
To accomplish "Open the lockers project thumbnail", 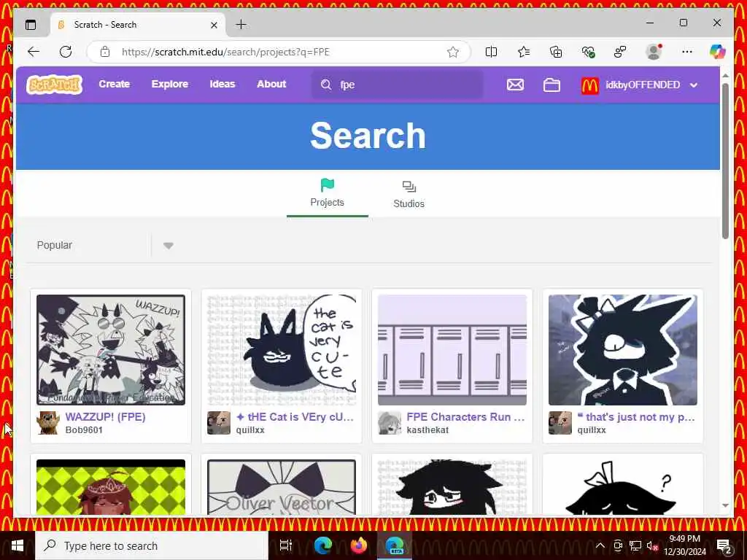I will (452, 350).
